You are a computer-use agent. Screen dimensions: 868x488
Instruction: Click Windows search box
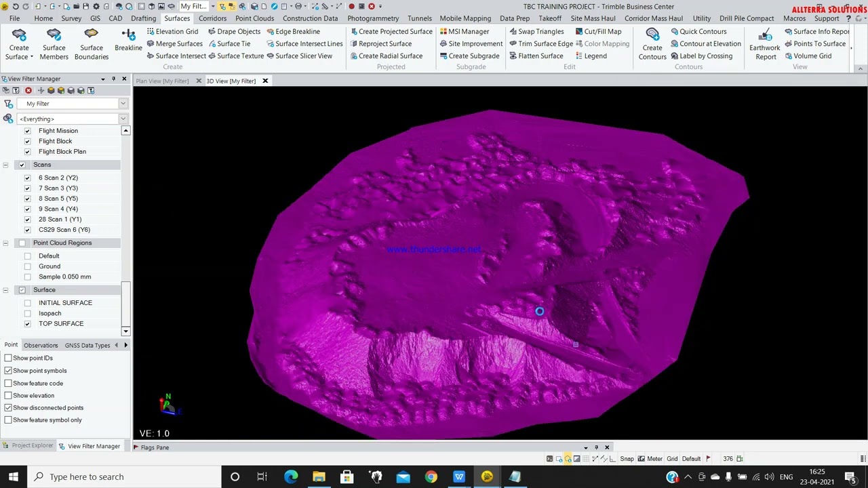point(123,477)
